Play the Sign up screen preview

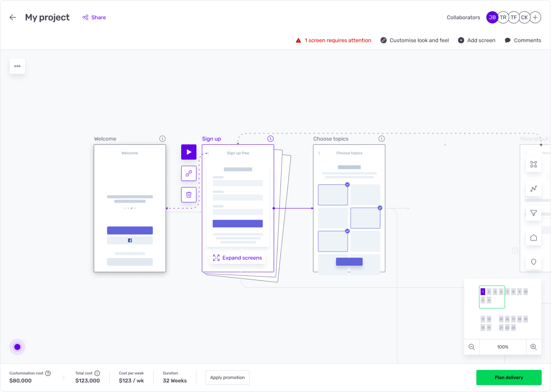[x=189, y=152]
